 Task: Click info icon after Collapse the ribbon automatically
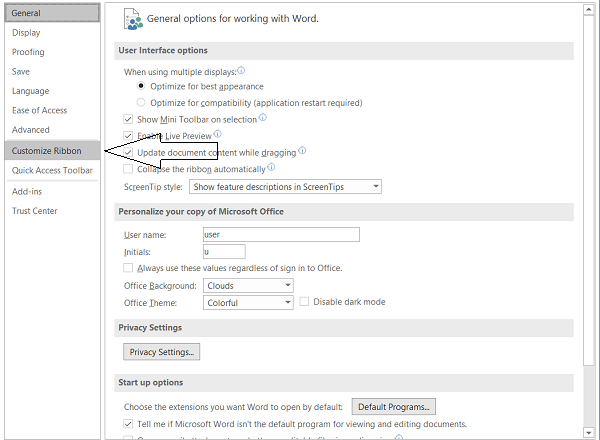271,168
